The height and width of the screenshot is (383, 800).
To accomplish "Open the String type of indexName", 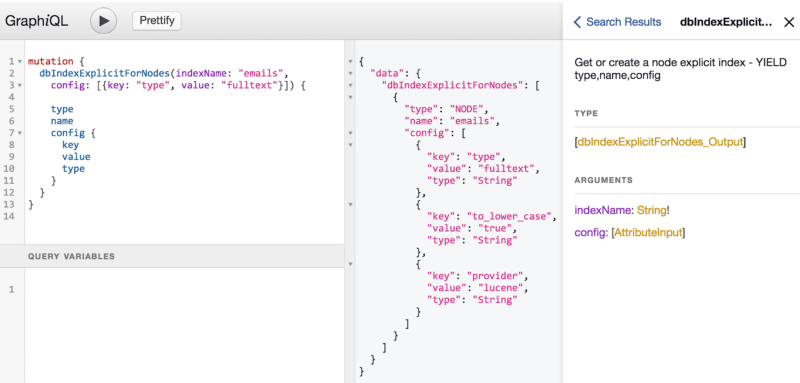I will click(652, 210).
